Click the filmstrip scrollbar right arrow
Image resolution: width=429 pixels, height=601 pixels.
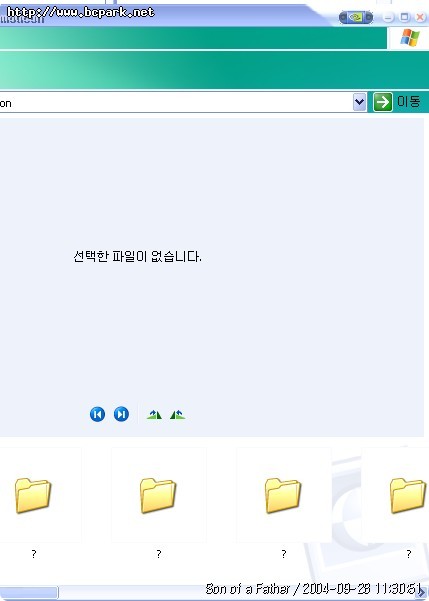pyautogui.click(x=422, y=593)
